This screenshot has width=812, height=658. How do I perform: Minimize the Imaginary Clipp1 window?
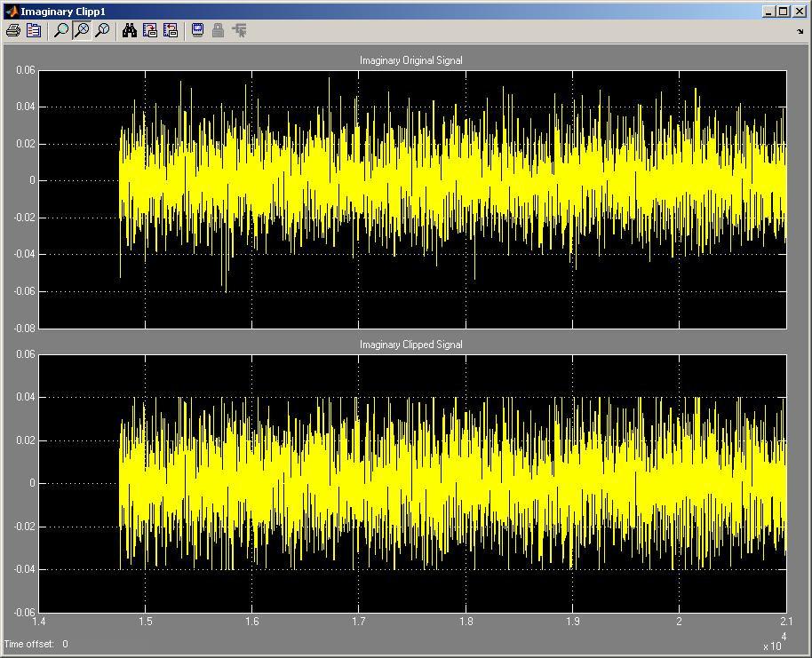click(768, 12)
